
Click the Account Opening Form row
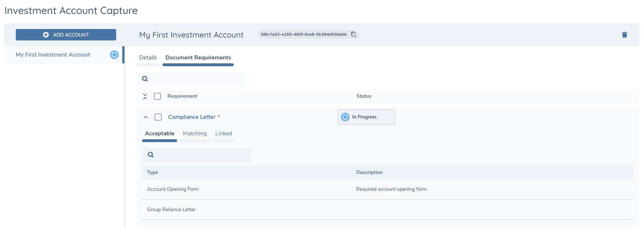pyautogui.click(x=173, y=189)
